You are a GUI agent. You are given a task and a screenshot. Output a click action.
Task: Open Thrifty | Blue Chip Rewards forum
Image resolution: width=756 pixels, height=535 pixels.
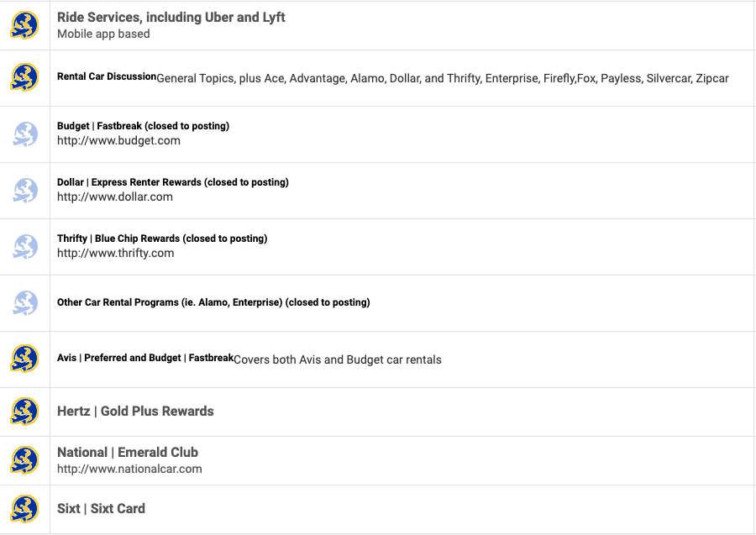click(x=162, y=239)
